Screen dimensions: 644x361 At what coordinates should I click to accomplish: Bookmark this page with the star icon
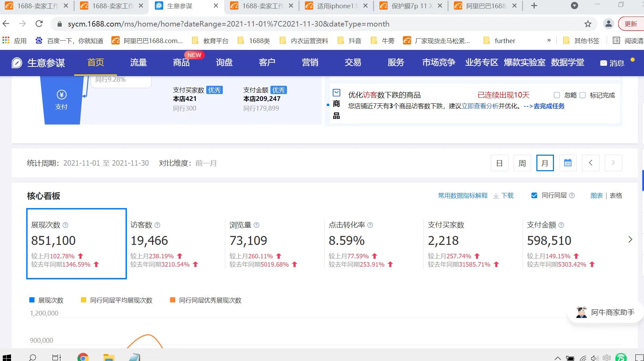pos(588,24)
